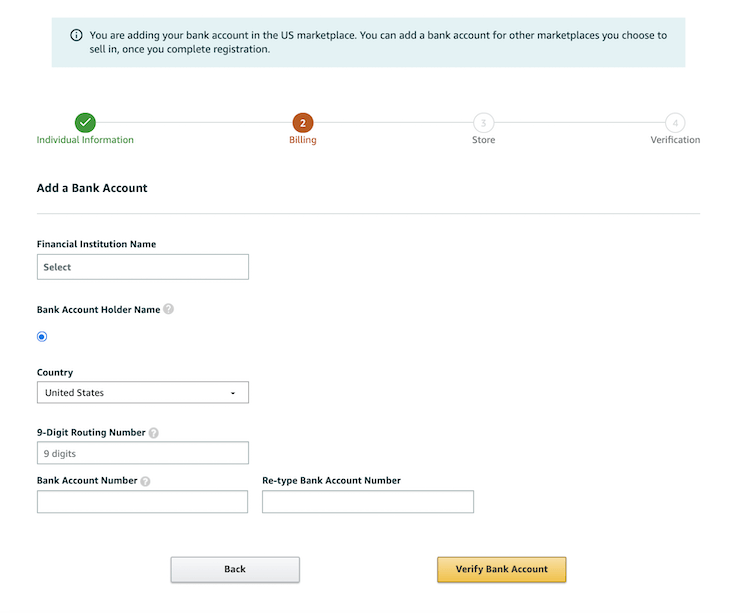Click the info icon in the marketplace banner
This screenshot has height=613, width=750.
point(77,35)
